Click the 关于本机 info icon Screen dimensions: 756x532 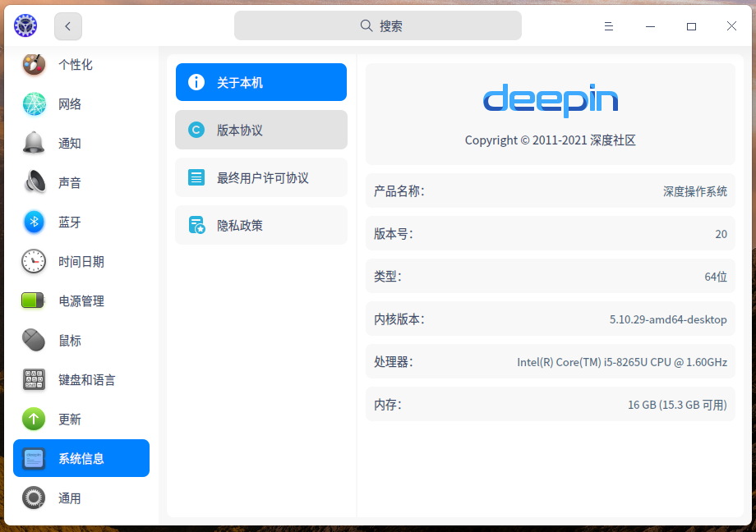click(x=196, y=82)
